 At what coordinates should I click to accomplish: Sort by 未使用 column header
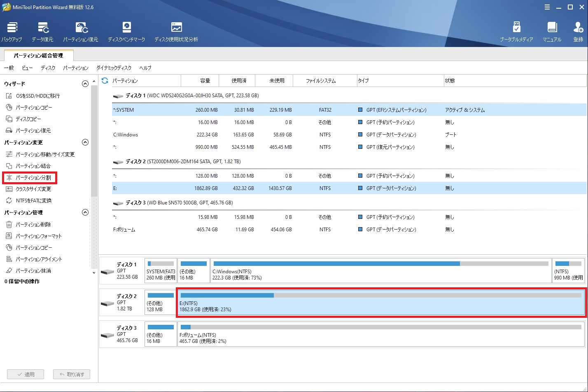pos(274,81)
